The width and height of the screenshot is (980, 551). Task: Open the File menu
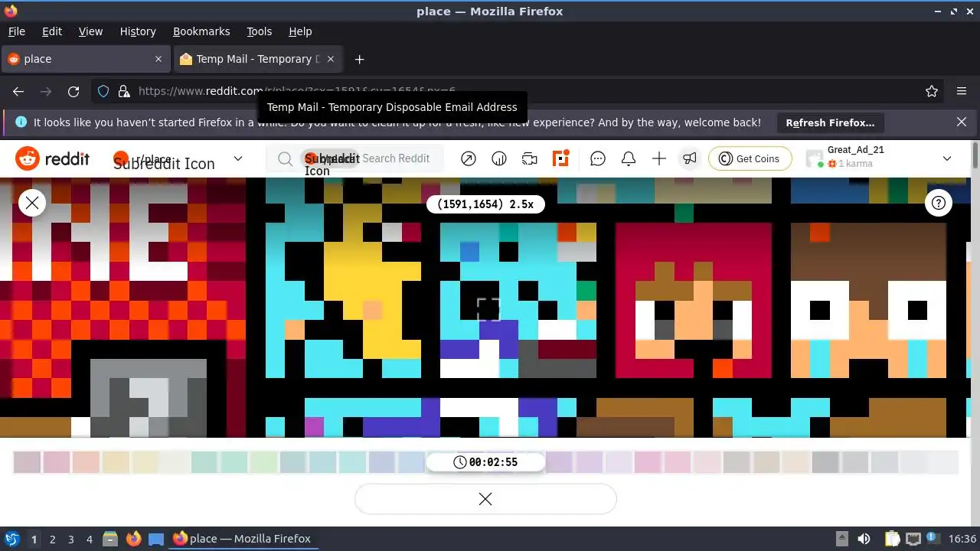tap(17, 31)
